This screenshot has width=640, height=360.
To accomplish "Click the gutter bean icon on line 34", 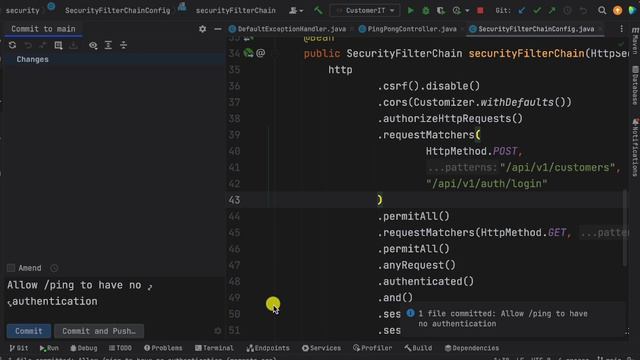I will click(248, 53).
